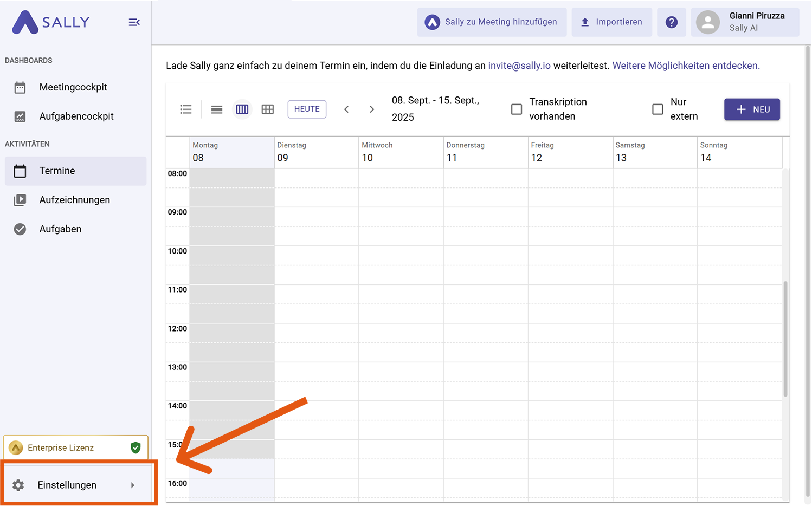Switch to the list view icon
The image size is (812, 506).
(x=186, y=109)
